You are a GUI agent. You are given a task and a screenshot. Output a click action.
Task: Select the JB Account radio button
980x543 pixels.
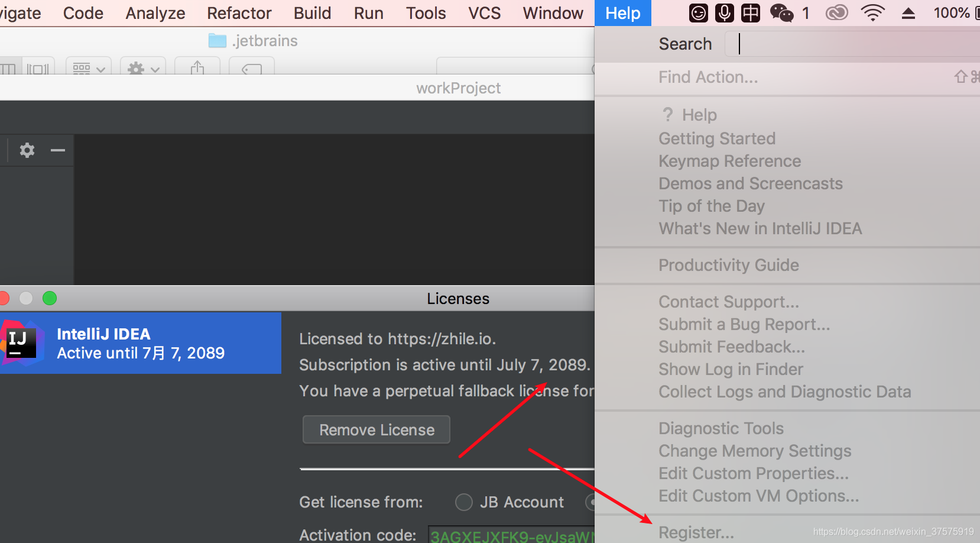464,502
